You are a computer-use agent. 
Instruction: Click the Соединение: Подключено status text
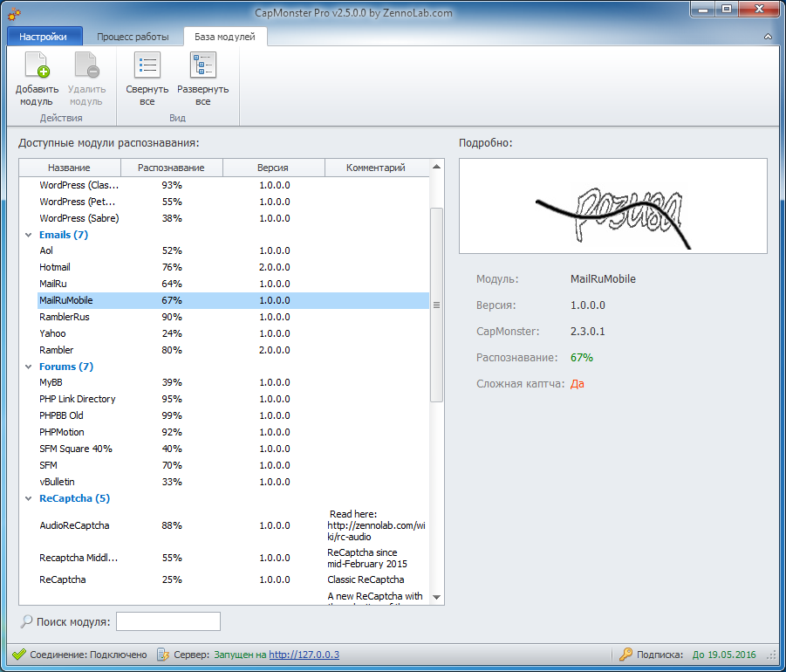(x=88, y=655)
